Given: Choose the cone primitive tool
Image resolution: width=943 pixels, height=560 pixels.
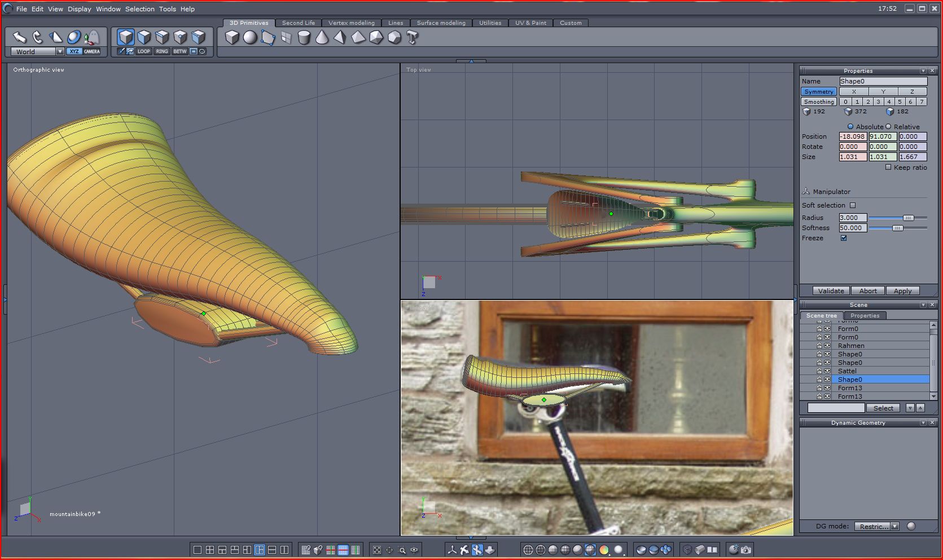Looking at the screenshot, I should click(322, 38).
